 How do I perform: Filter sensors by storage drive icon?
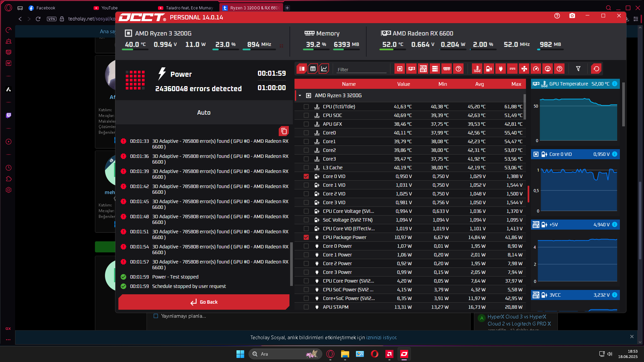click(435, 69)
